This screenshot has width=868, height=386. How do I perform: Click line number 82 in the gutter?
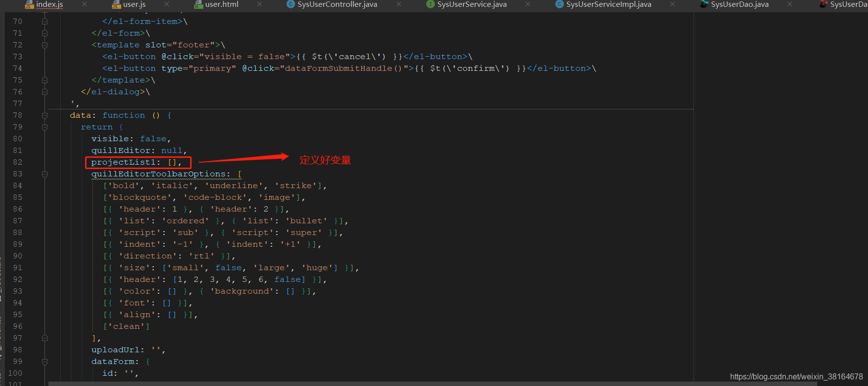point(18,162)
